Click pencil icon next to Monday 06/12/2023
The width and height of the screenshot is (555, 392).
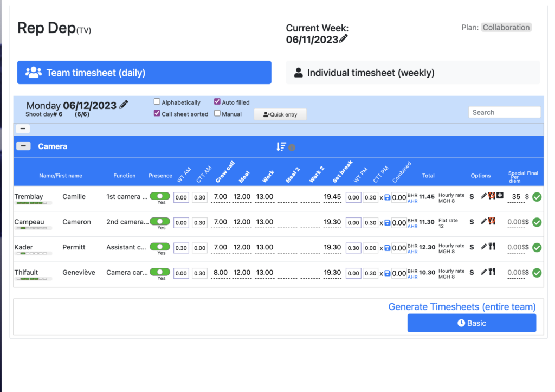click(124, 105)
